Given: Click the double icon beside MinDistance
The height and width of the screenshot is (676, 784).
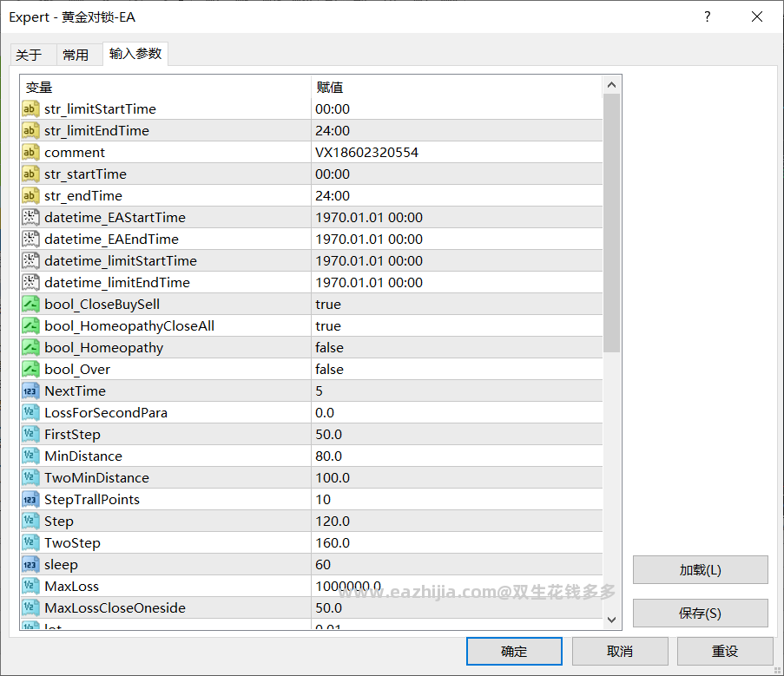Looking at the screenshot, I should (x=30, y=456).
